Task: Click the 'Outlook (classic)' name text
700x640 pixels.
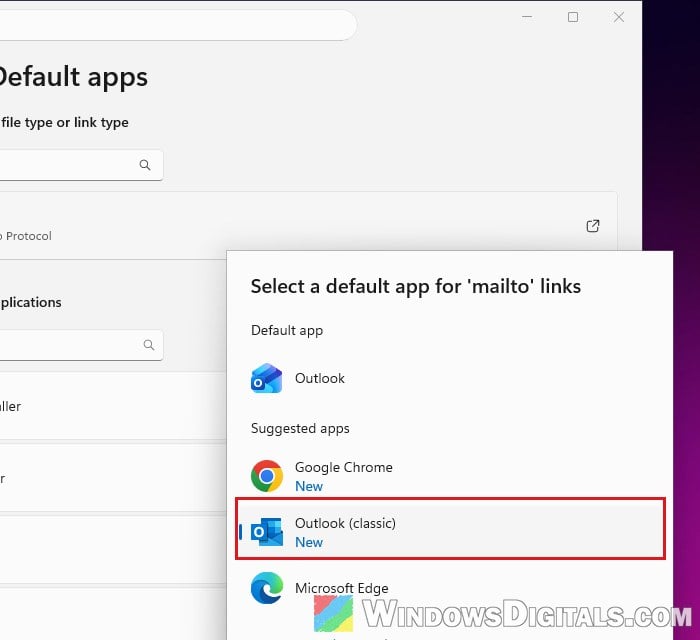Action: 345,523
